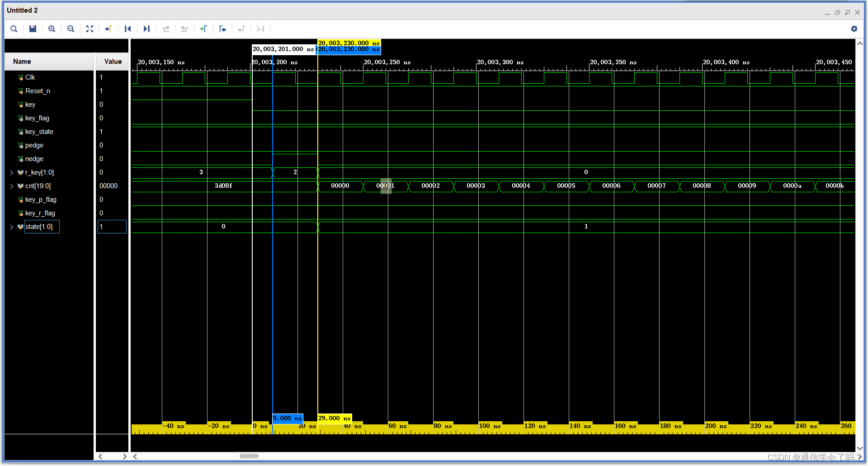The height and width of the screenshot is (466, 868).
Task: Click r_key waveform segment value 2
Action: point(295,172)
